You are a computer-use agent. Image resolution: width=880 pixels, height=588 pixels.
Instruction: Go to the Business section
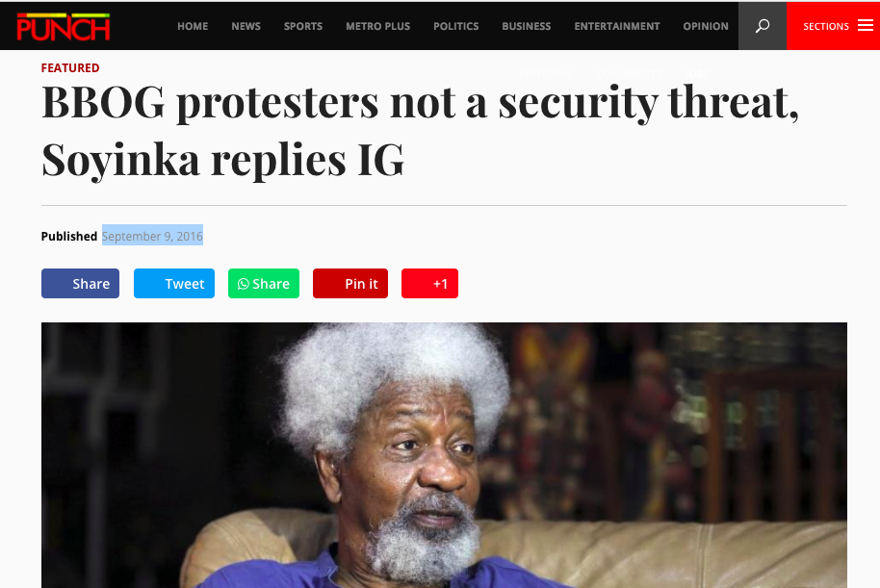pyautogui.click(x=527, y=26)
